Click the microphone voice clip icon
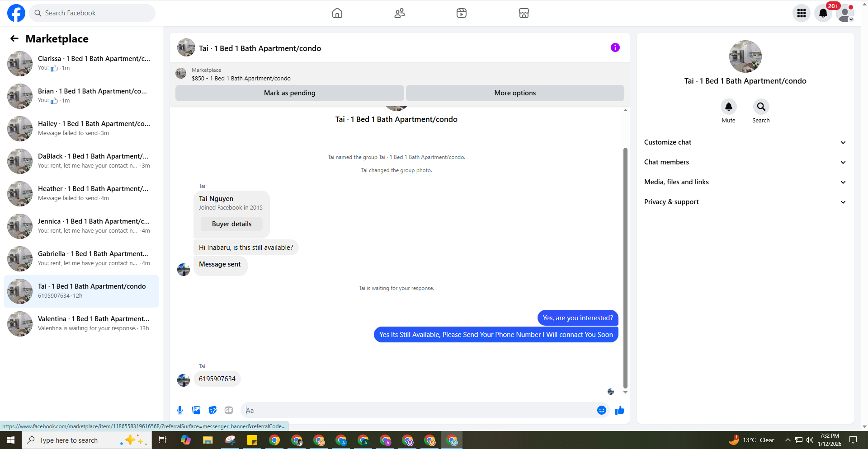868x449 pixels. pyautogui.click(x=180, y=410)
